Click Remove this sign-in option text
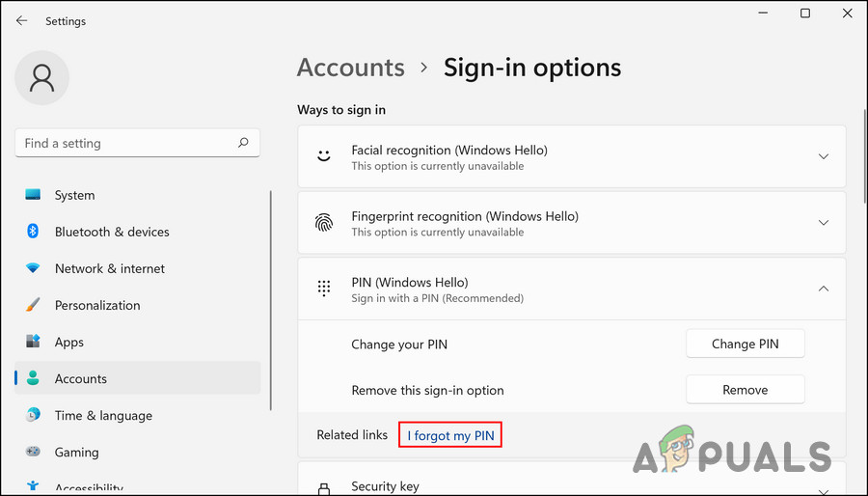This screenshot has width=868, height=496. (x=427, y=390)
